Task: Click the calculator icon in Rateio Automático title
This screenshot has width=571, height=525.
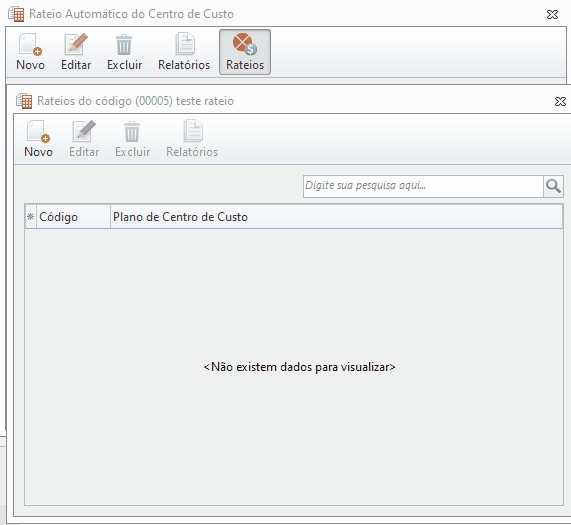Action: pos(16,14)
